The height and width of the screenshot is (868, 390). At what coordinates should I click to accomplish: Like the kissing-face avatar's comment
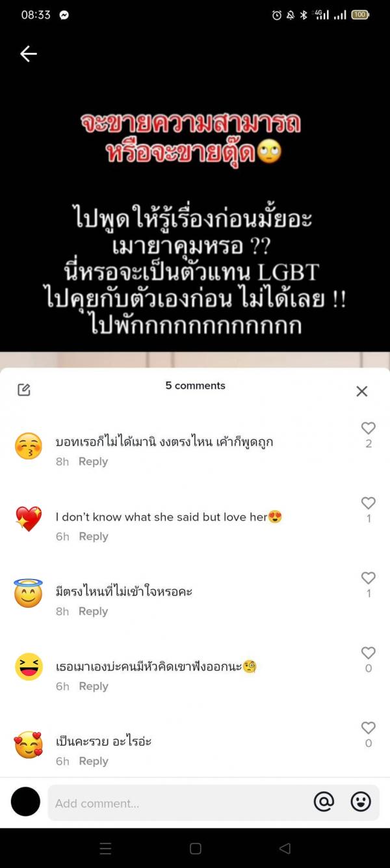[369, 428]
